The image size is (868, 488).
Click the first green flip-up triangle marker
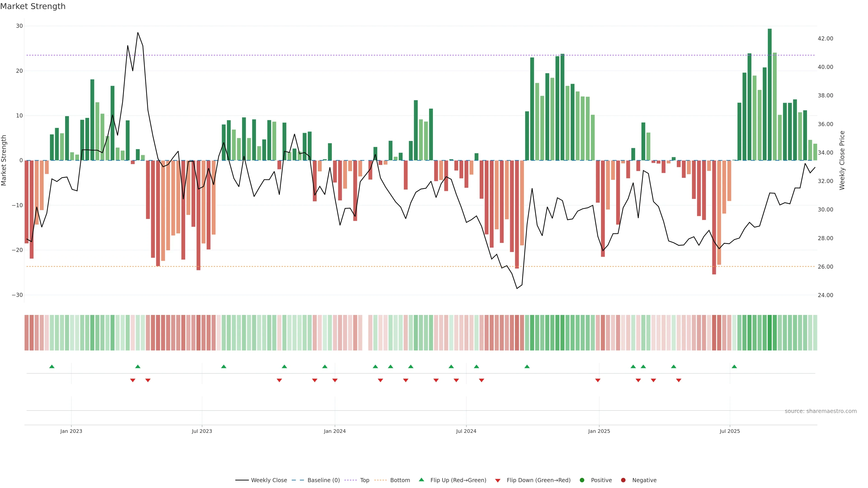coord(52,366)
